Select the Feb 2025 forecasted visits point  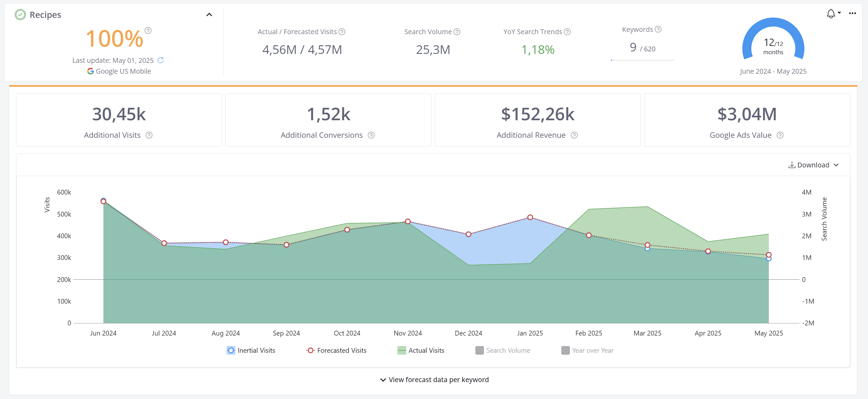coord(589,235)
